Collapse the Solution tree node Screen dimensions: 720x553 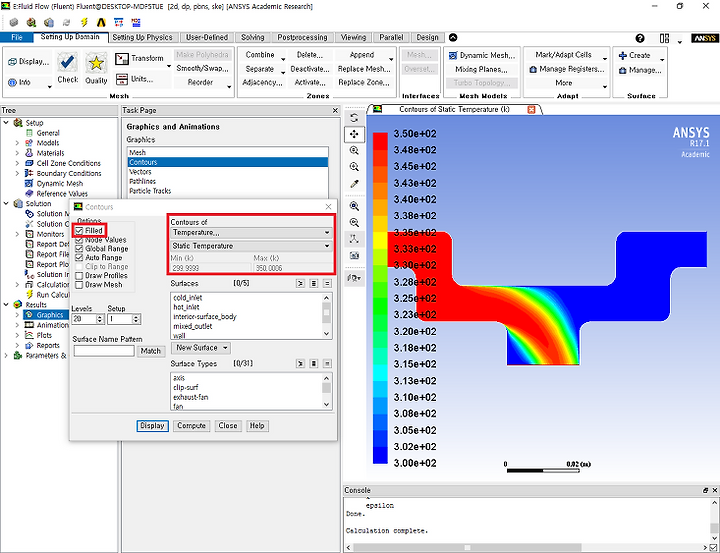6,203
